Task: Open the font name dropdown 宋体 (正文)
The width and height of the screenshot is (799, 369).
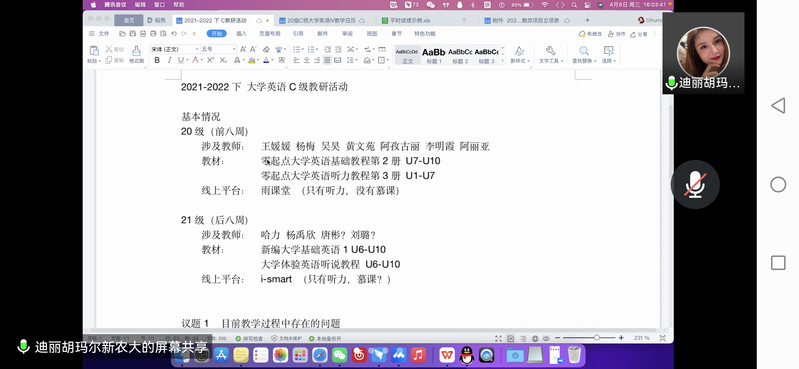Action: click(x=174, y=49)
